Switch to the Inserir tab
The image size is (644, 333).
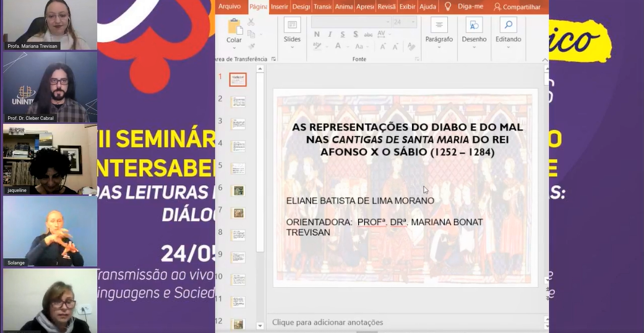point(279,7)
